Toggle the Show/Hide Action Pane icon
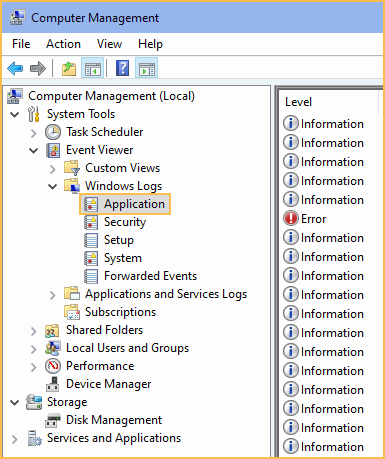The height and width of the screenshot is (459, 385). click(x=146, y=68)
